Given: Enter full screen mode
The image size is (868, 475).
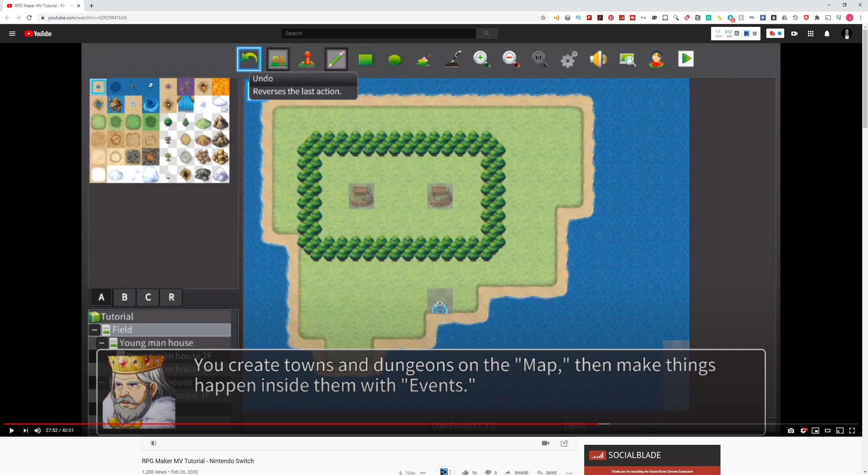Looking at the screenshot, I should tap(852, 431).
